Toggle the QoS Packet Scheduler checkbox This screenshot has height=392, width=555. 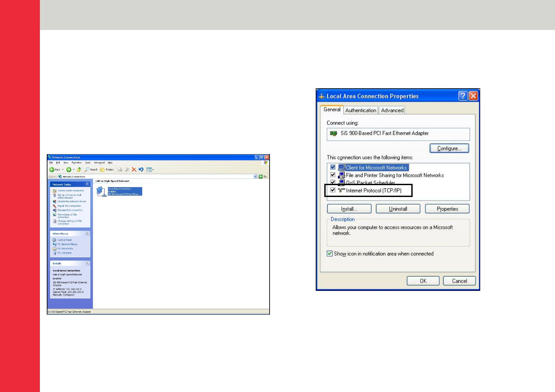(x=333, y=182)
